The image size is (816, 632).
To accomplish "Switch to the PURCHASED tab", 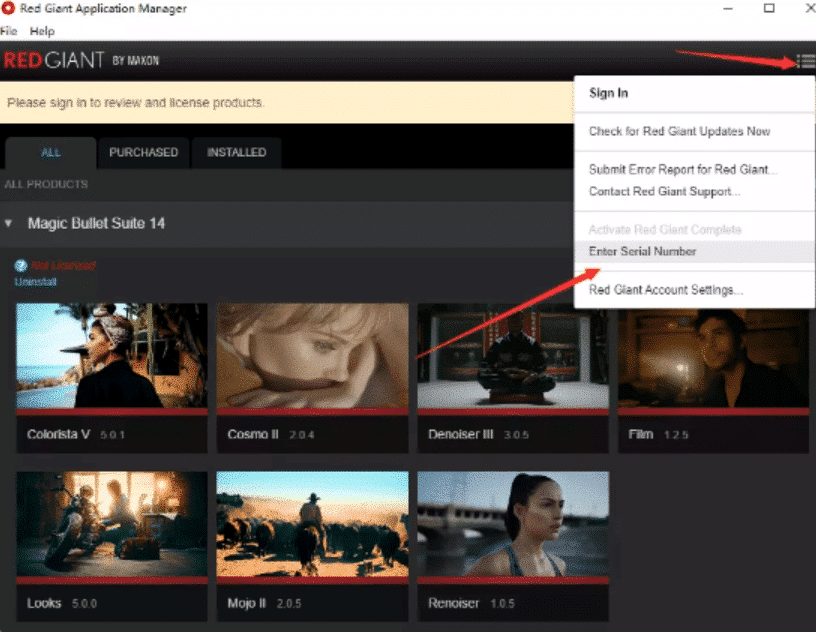I will click(143, 153).
